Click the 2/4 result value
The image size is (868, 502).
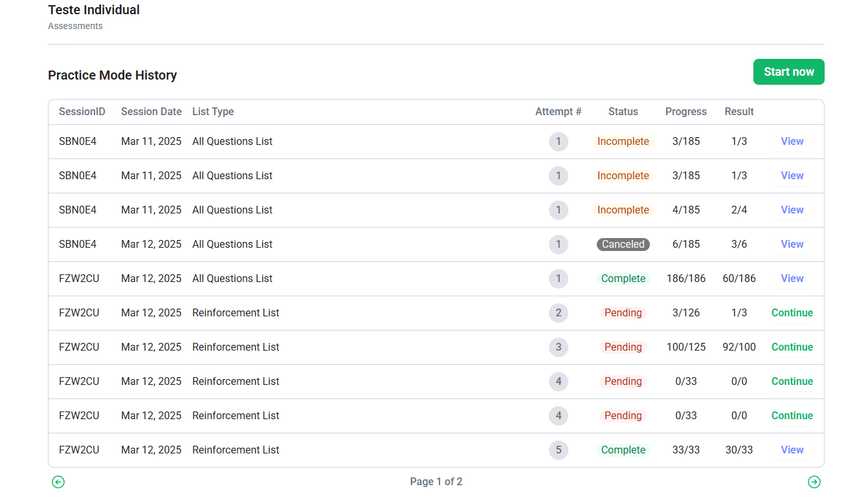pos(739,210)
